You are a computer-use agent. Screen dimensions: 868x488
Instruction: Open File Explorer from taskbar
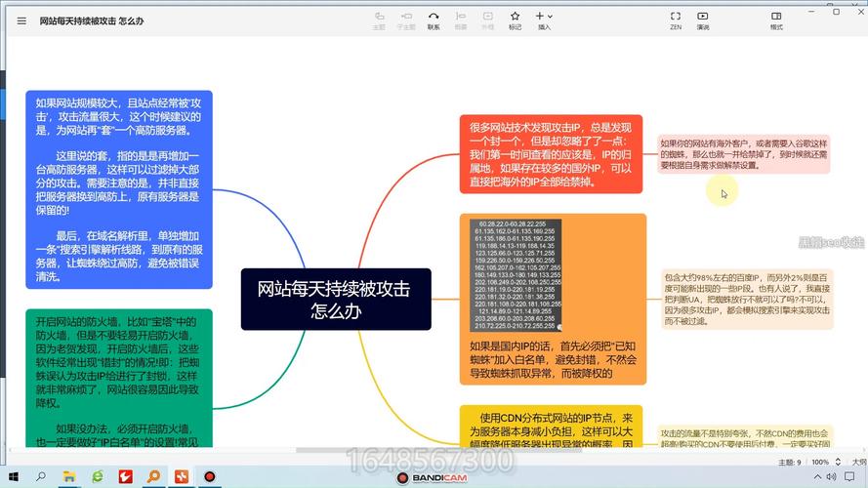point(69,476)
